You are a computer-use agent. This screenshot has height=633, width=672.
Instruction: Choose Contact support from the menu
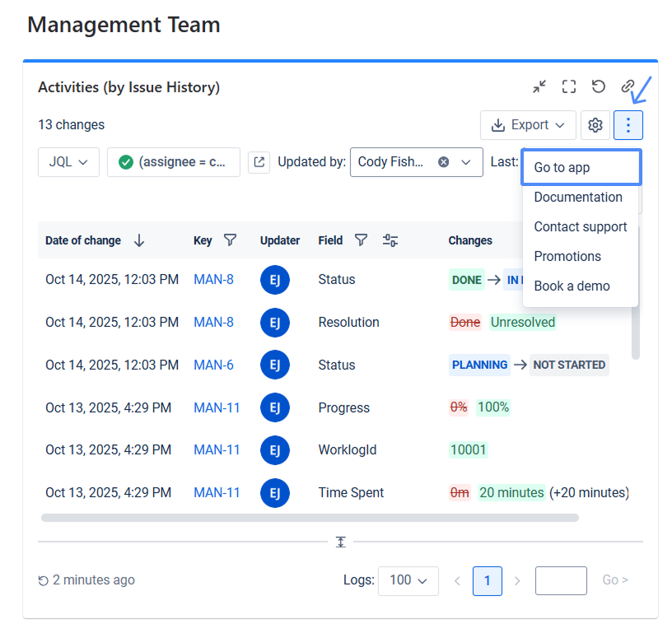pos(581,226)
